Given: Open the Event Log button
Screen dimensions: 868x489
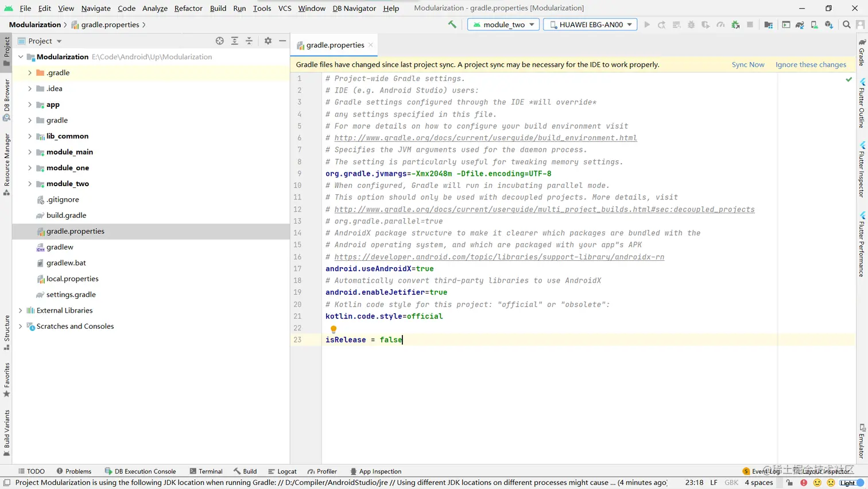Looking at the screenshot, I should (761, 471).
